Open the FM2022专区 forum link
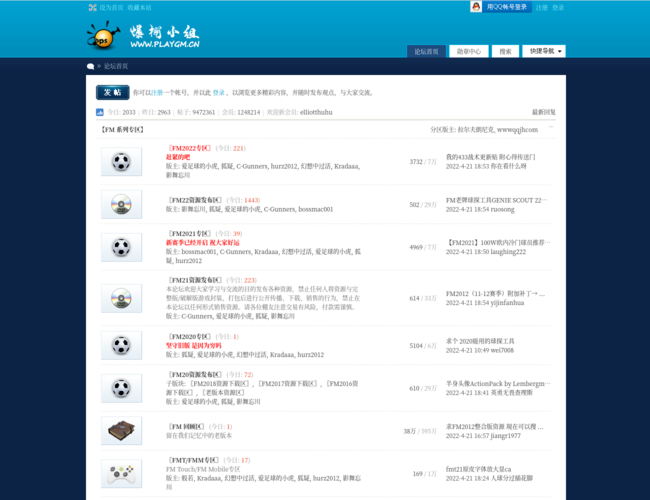Image resolution: width=650 pixels, height=500 pixels. click(190, 148)
